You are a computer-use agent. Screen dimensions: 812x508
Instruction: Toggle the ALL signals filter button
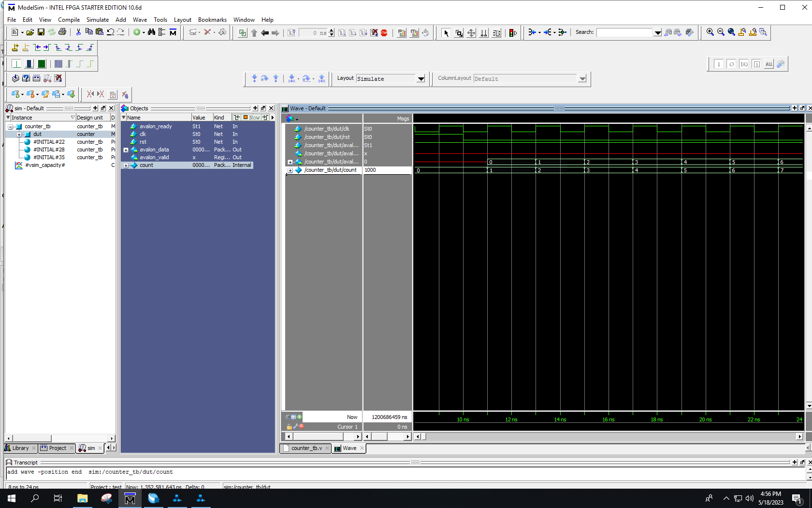[x=769, y=64]
